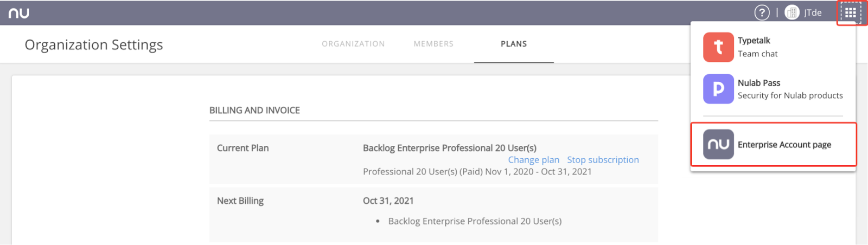The image size is (868, 245).
Task: Select the Plans tab
Action: coord(514,44)
